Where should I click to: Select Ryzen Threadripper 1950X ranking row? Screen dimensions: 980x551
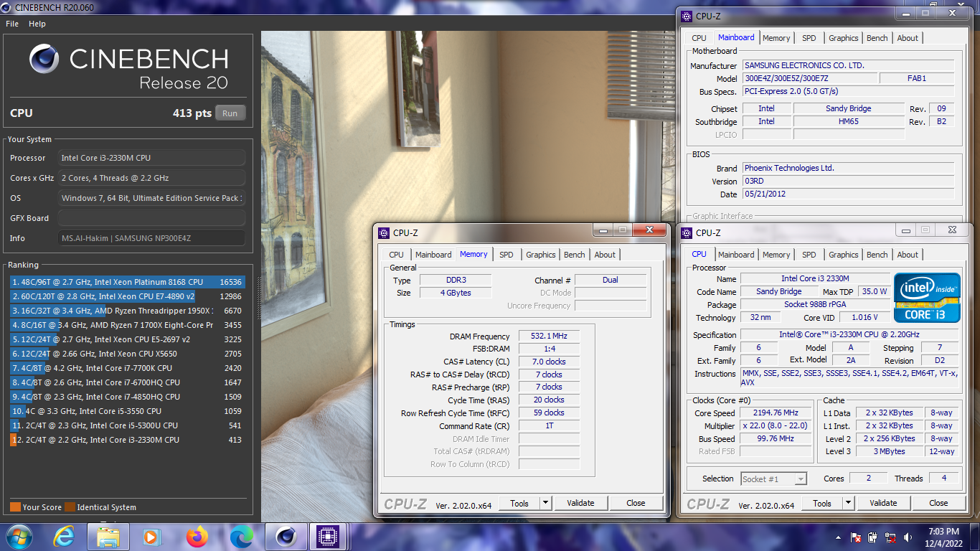coord(127,311)
